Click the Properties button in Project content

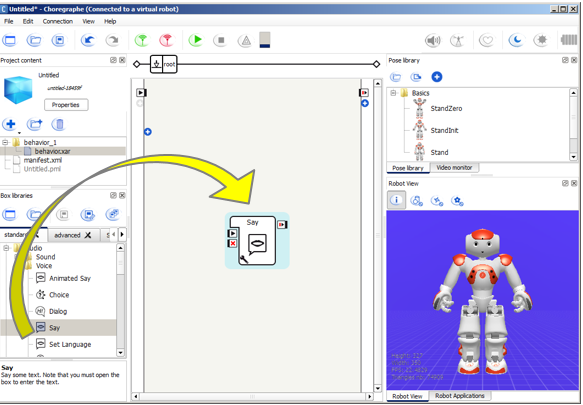(x=66, y=105)
